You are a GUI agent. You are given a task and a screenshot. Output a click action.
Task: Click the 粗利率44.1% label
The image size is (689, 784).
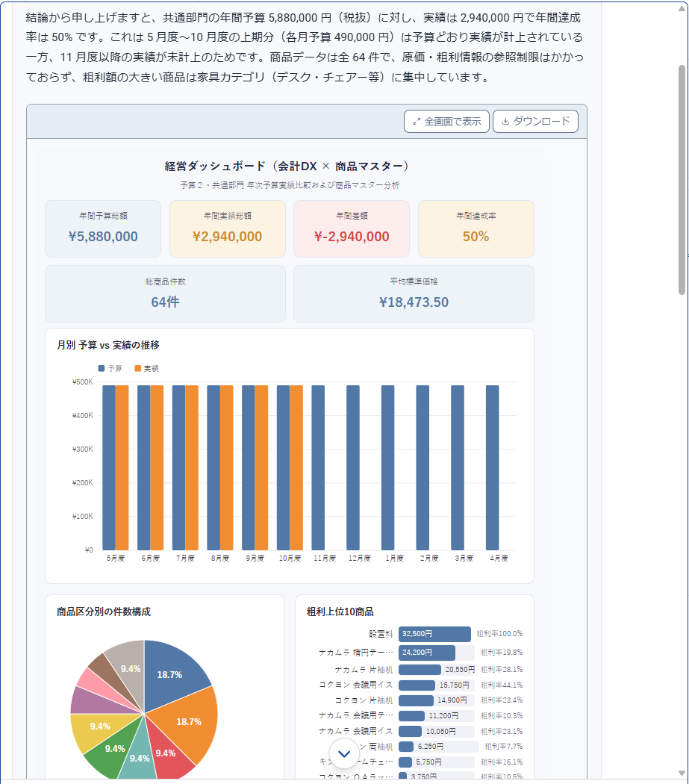pos(502,685)
